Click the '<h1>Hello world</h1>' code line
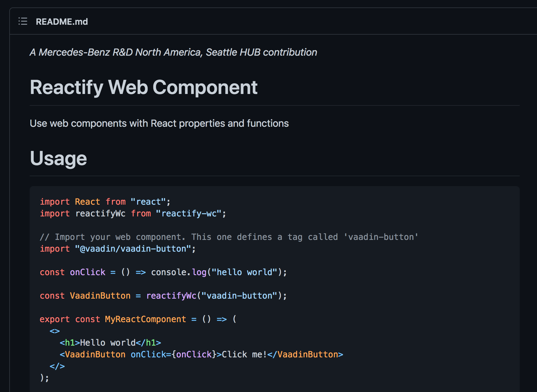Screen dimensions: 537x392 110,343
